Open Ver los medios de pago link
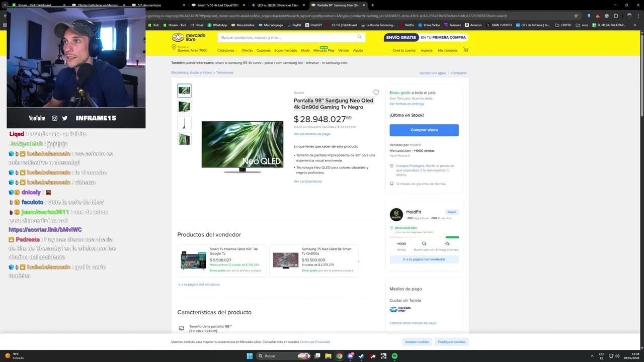This screenshot has width=644, height=362. (x=312, y=134)
